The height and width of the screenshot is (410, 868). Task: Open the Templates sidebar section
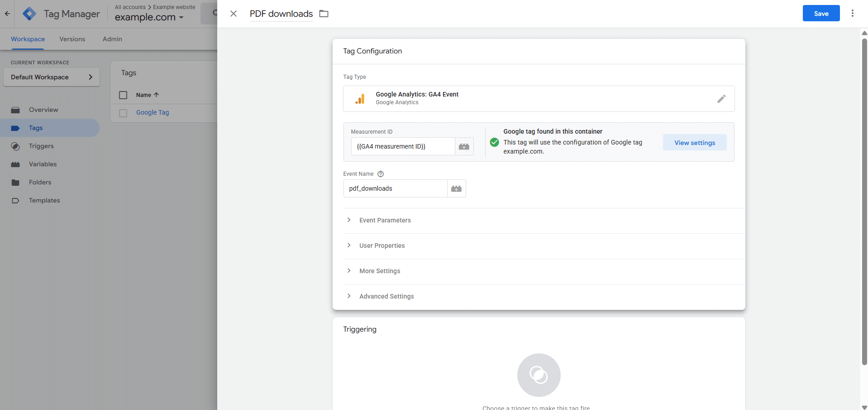(x=44, y=200)
